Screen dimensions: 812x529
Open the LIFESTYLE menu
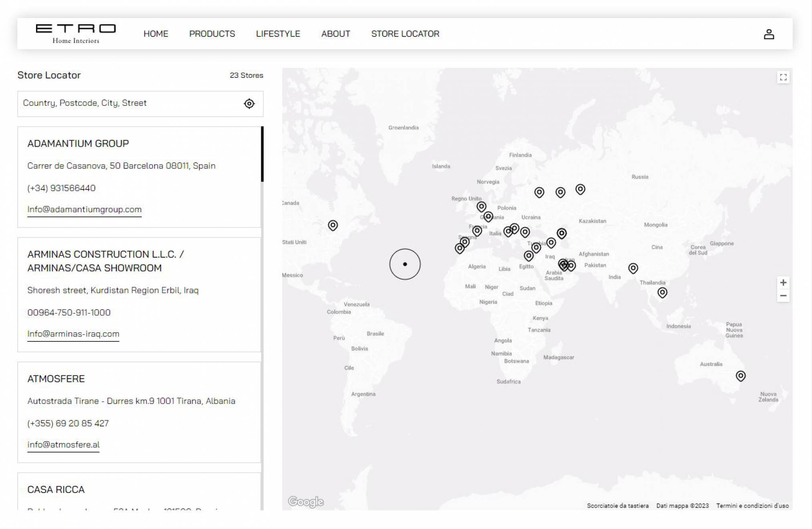click(278, 34)
